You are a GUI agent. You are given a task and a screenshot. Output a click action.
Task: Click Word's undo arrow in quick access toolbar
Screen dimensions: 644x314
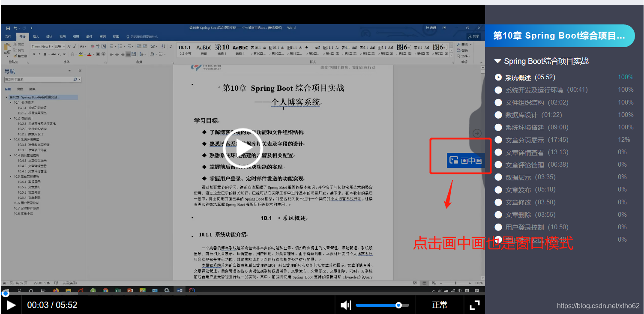(15, 28)
